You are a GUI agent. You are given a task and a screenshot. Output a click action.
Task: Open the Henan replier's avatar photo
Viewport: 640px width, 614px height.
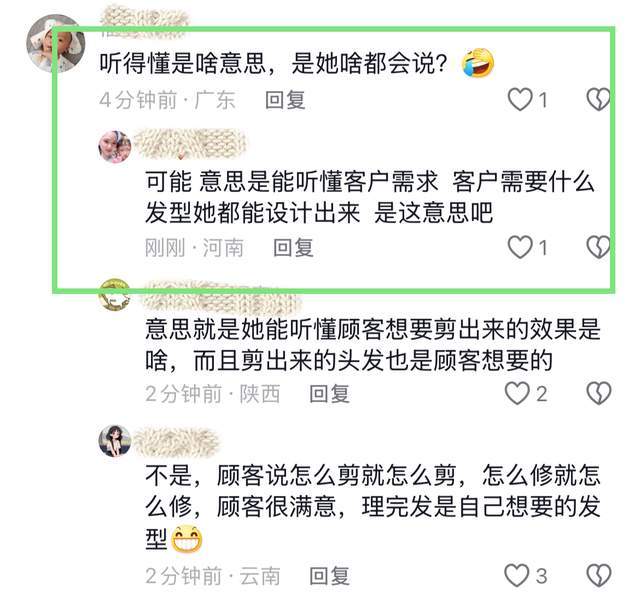[115, 147]
